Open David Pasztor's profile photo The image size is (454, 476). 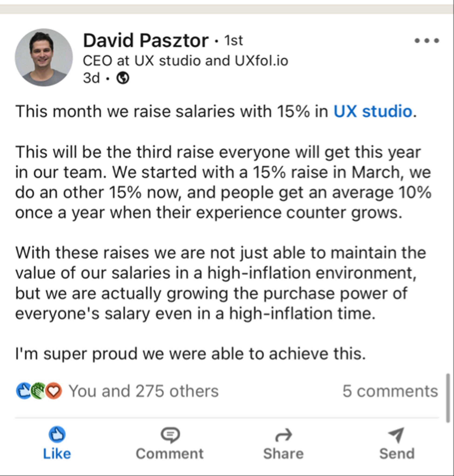pos(44,57)
